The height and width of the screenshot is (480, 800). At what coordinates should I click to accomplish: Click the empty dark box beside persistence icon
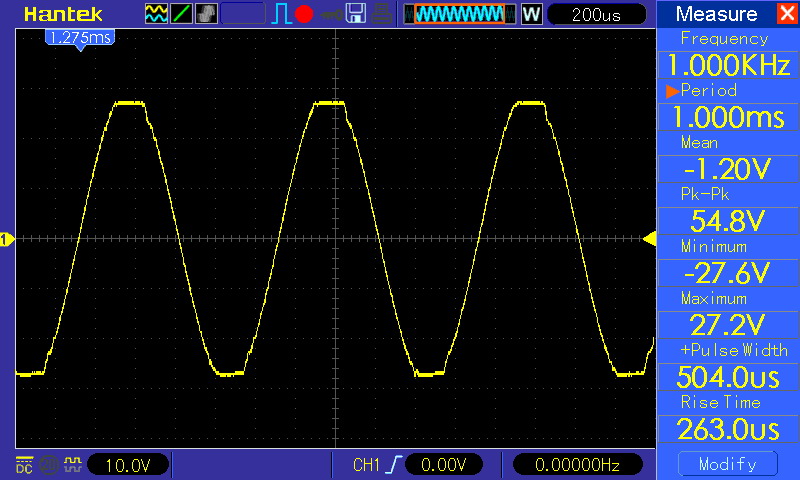coord(243,14)
